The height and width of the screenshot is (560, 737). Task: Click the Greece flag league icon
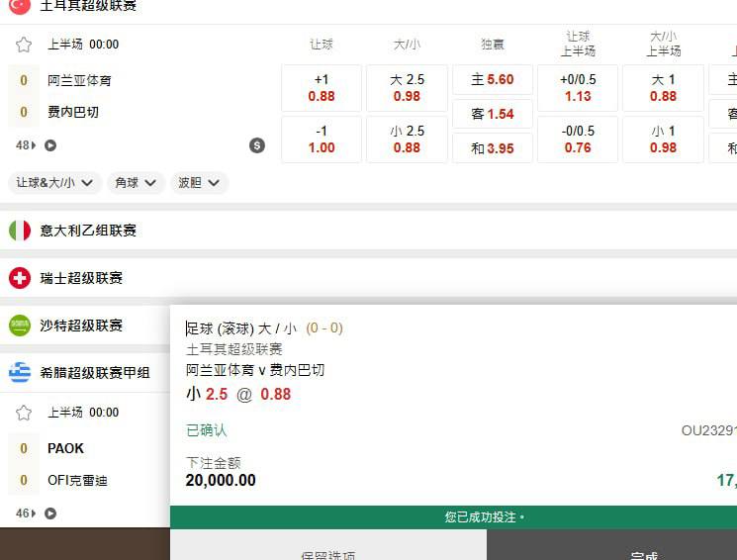pyautogui.click(x=20, y=373)
